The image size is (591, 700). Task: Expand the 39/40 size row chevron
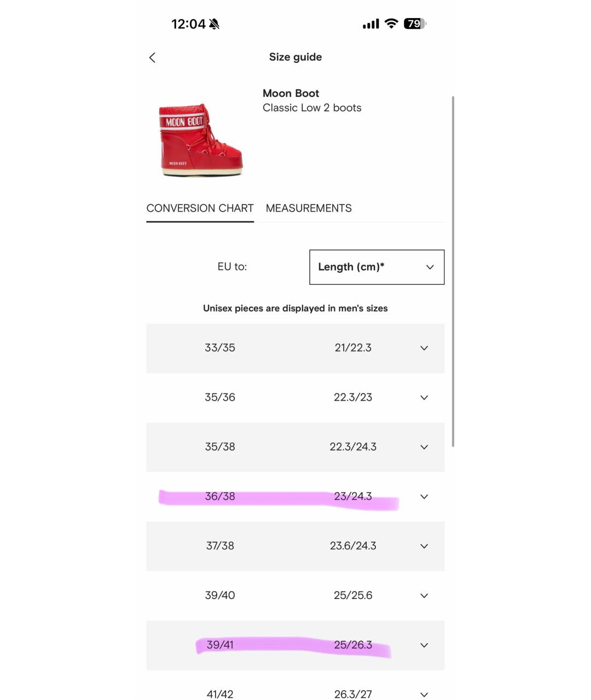(x=424, y=596)
